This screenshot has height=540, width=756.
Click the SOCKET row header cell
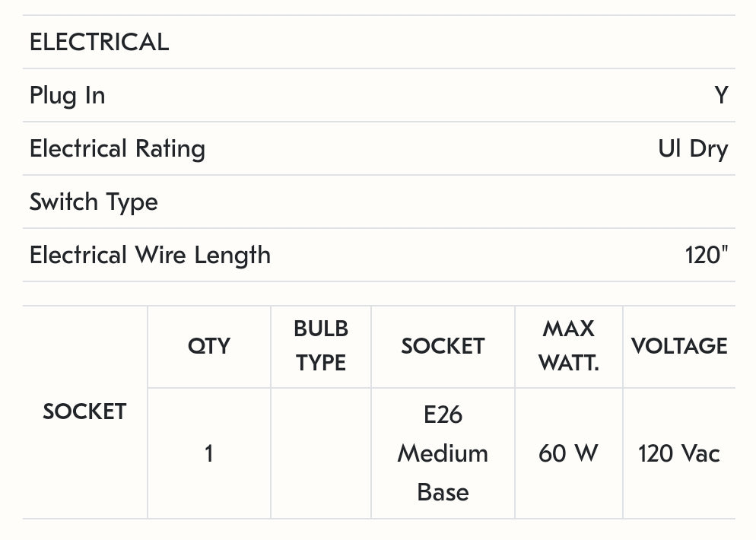tap(84, 412)
